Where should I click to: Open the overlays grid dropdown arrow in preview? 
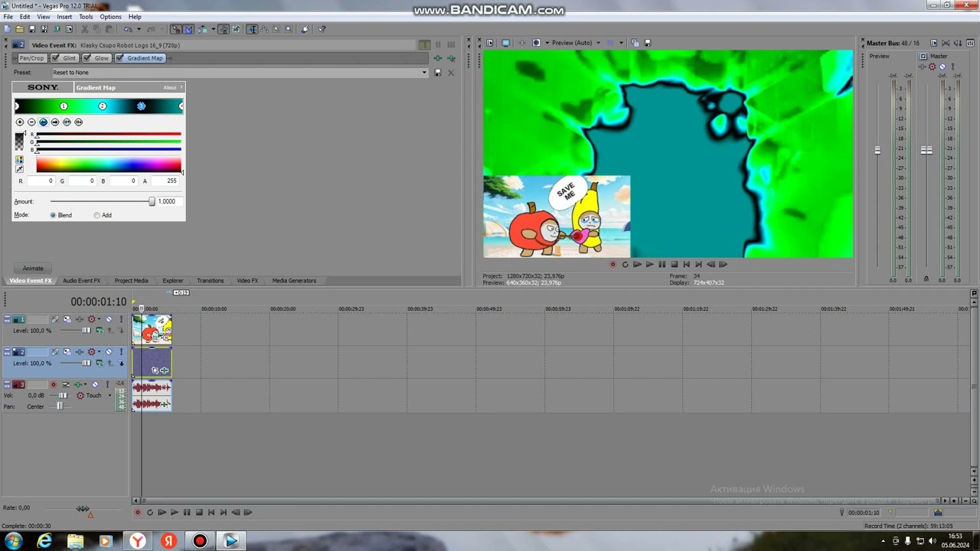click(622, 43)
